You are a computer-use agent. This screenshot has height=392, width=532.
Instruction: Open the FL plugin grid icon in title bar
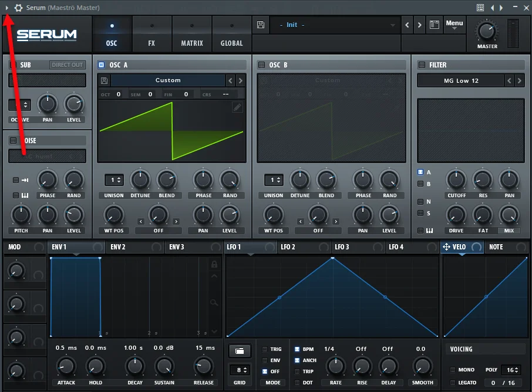pyautogui.click(x=480, y=8)
